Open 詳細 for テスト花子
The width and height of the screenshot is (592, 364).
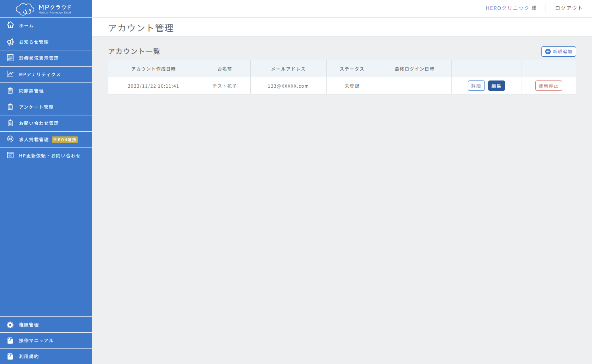(x=476, y=86)
